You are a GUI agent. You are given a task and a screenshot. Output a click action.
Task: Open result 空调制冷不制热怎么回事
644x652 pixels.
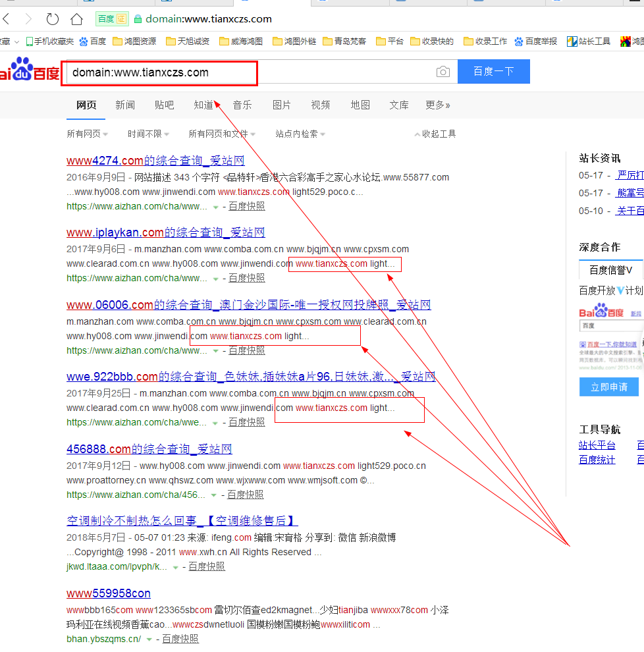(182, 520)
